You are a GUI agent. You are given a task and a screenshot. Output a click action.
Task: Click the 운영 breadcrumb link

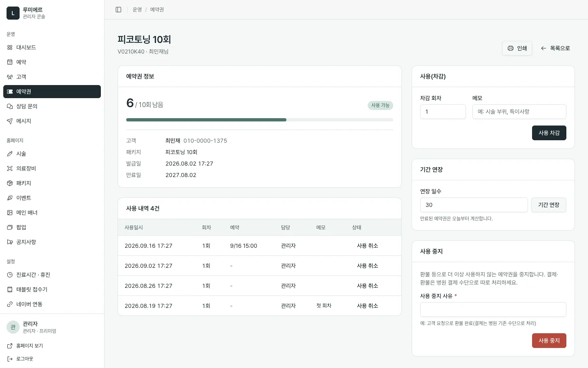click(137, 9)
